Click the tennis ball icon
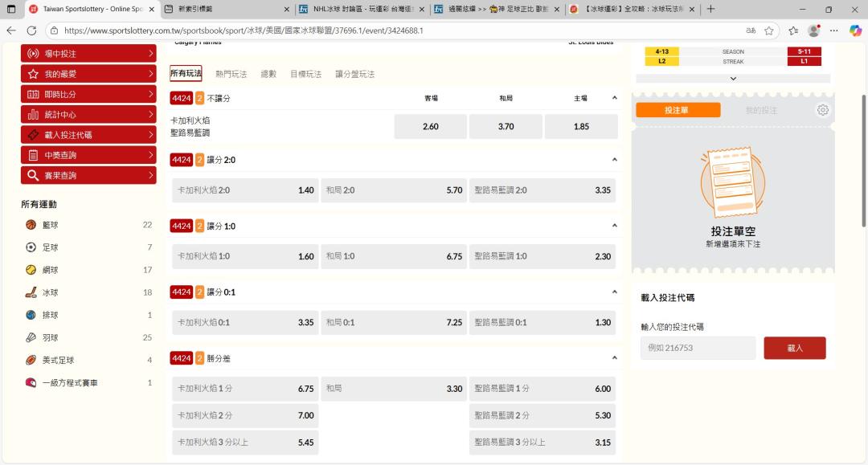868x465 pixels. pyautogui.click(x=31, y=270)
